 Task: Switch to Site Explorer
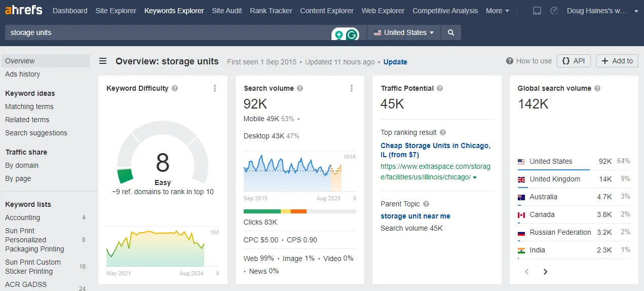click(116, 11)
